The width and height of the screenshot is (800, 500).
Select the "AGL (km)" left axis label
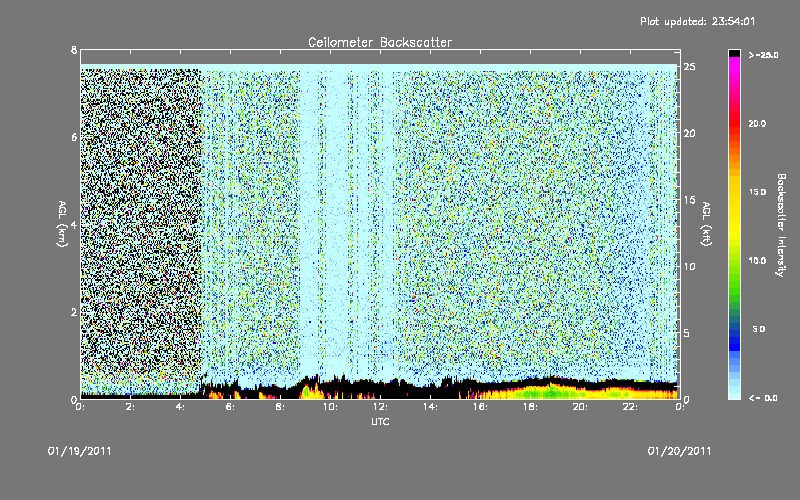pyautogui.click(x=62, y=224)
